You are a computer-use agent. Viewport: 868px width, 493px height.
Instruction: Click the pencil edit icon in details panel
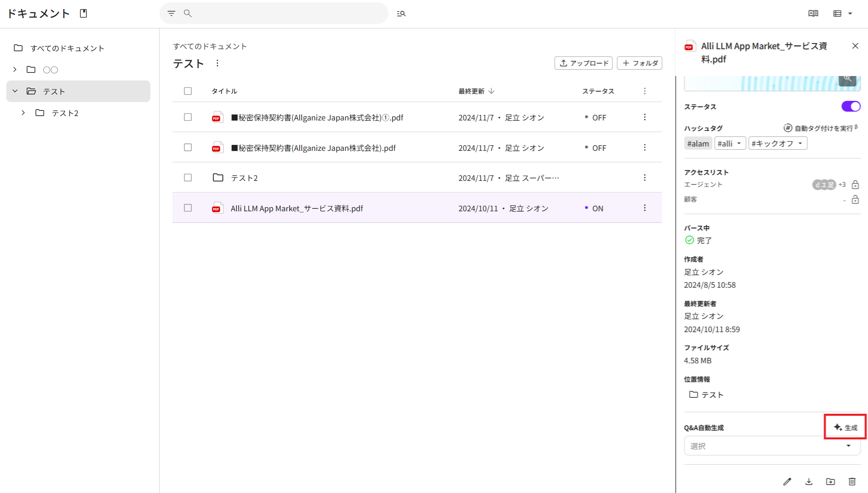[x=787, y=481]
